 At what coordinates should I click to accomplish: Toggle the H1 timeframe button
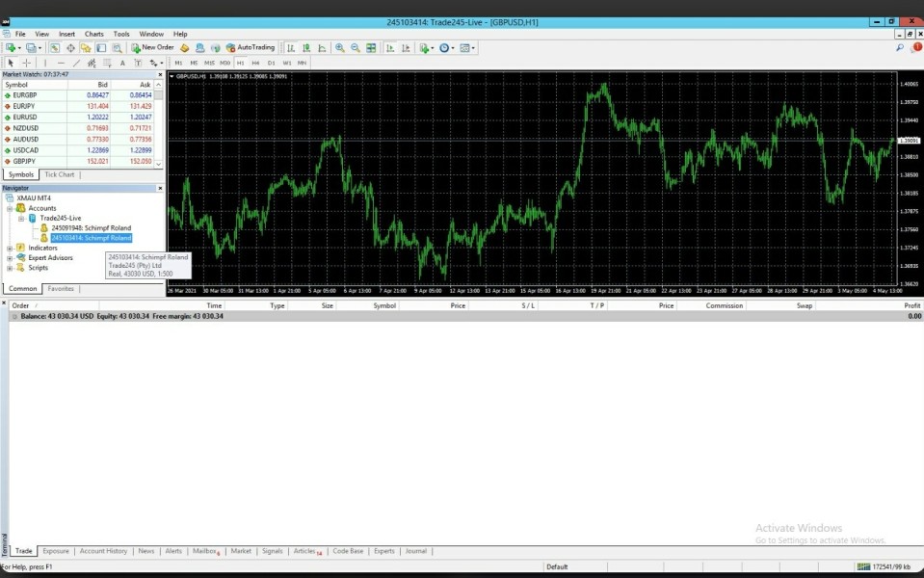point(241,63)
